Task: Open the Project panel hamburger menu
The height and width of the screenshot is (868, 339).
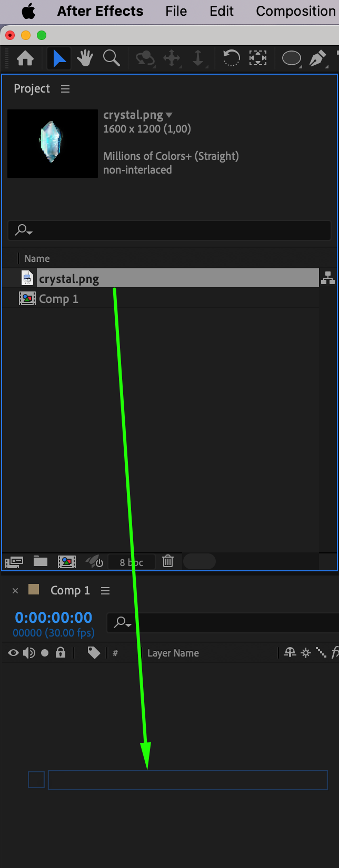Action: click(65, 89)
